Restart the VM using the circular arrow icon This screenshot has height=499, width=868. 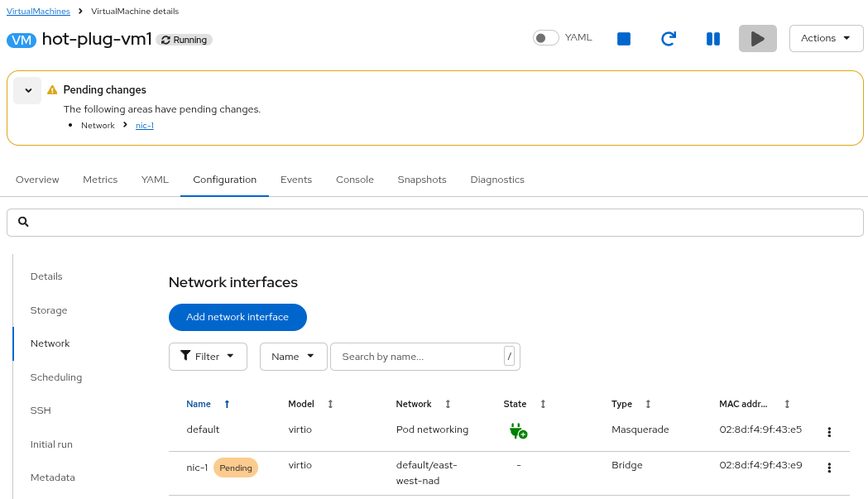coord(669,39)
